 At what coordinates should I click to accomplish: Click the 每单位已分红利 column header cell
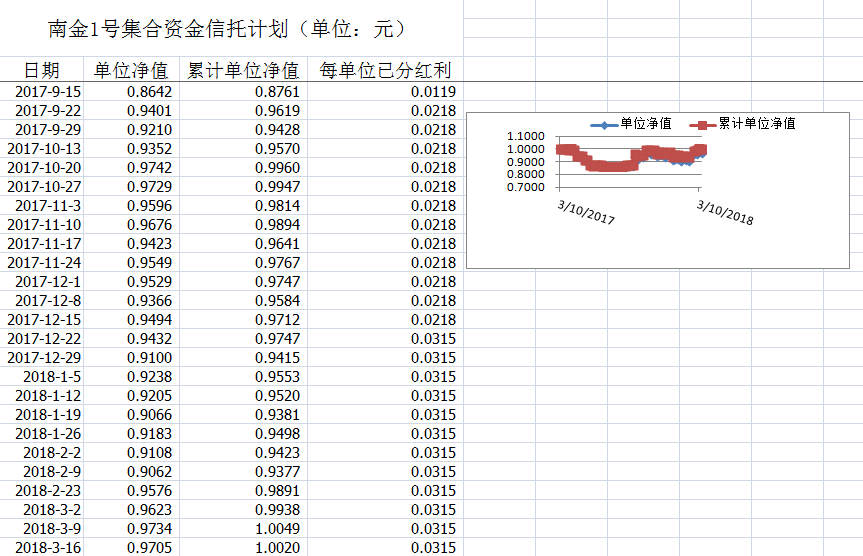(x=385, y=70)
